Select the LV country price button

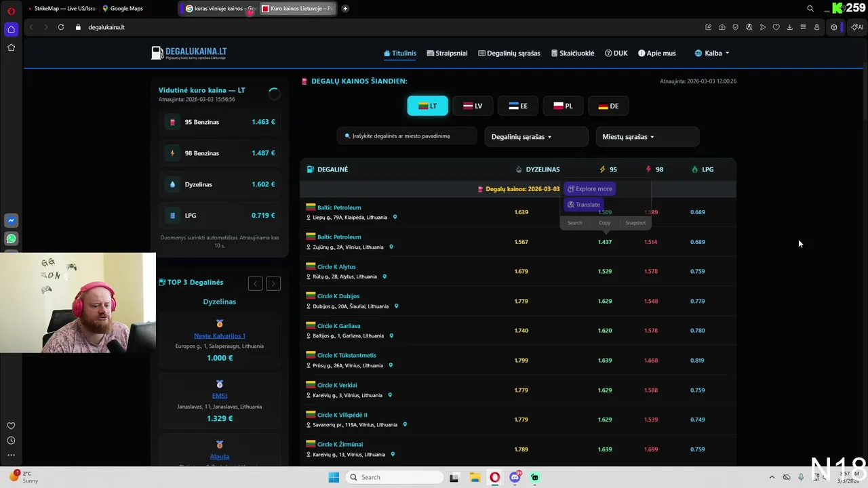click(x=473, y=106)
